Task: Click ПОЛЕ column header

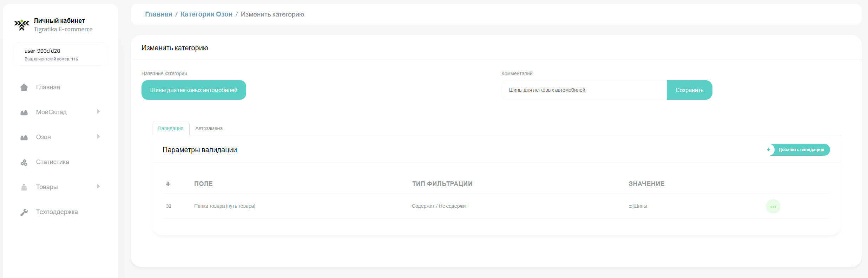Action: (x=203, y=184)
